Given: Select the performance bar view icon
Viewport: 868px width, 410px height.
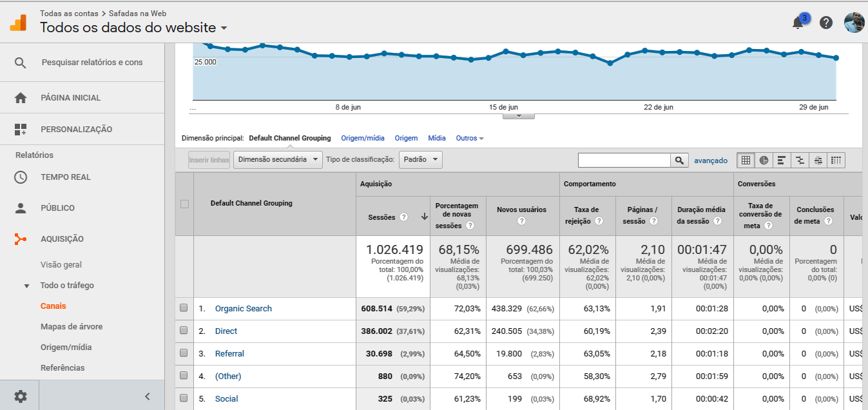Looking at the screenshot, I should [781, 160].
